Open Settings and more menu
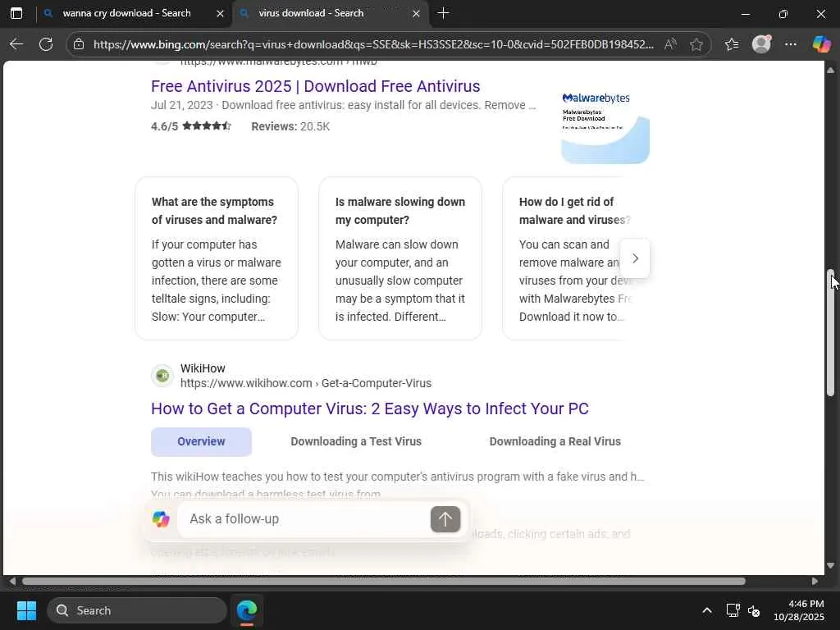Viewport: 840px width, 630px height. [790, 44]
